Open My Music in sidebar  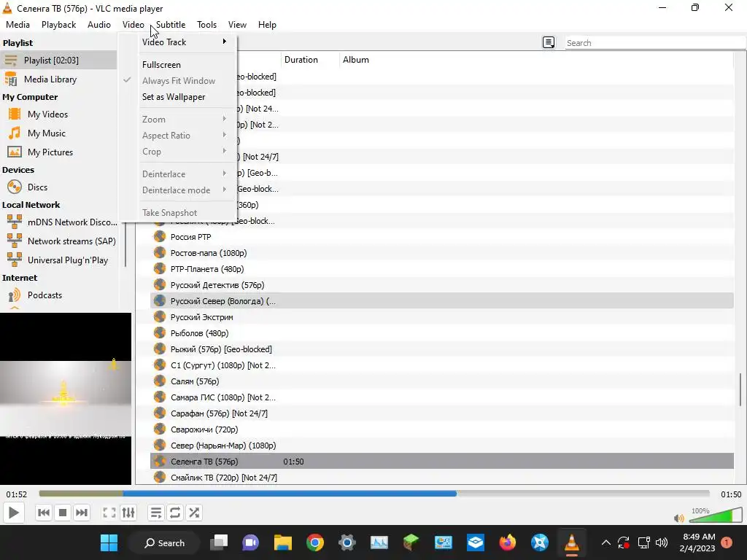click(58, 133)
